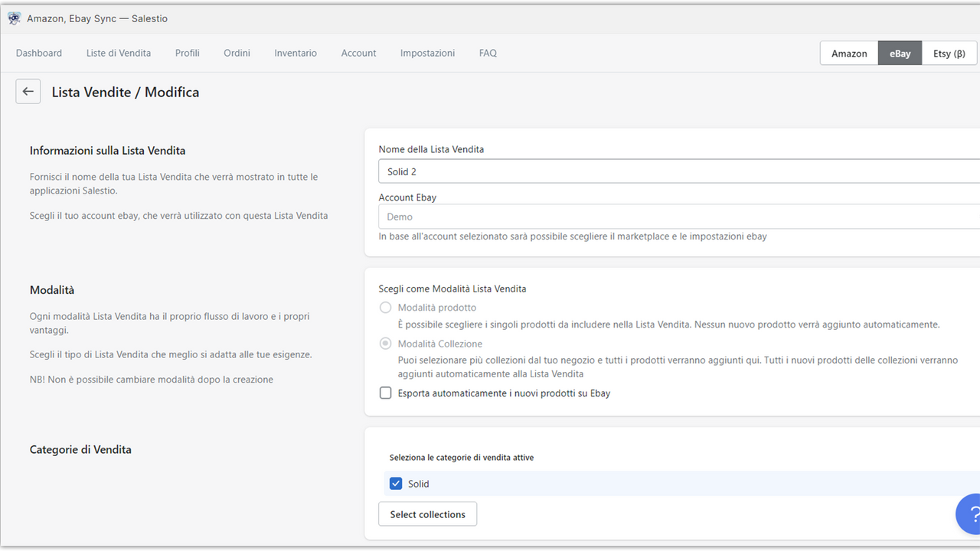Click the Lista Vendite / Modifica heading

coord(126,92)
